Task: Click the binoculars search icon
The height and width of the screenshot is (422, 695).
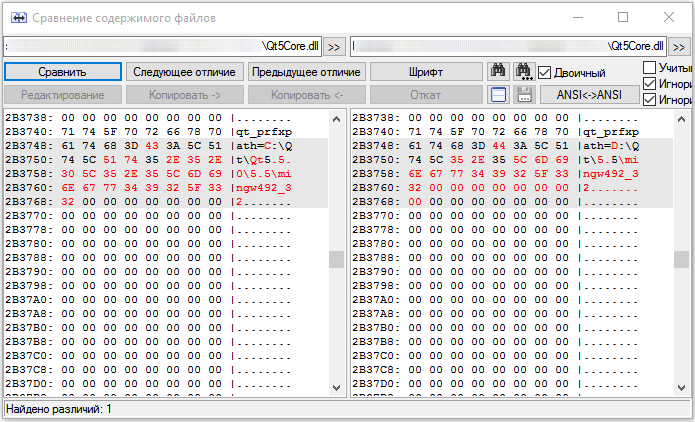Action: [498, 71]
